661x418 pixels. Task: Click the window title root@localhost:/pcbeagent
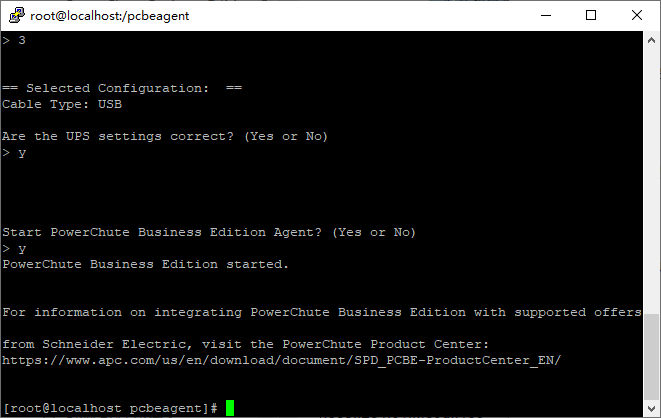[x=110, y=15]
